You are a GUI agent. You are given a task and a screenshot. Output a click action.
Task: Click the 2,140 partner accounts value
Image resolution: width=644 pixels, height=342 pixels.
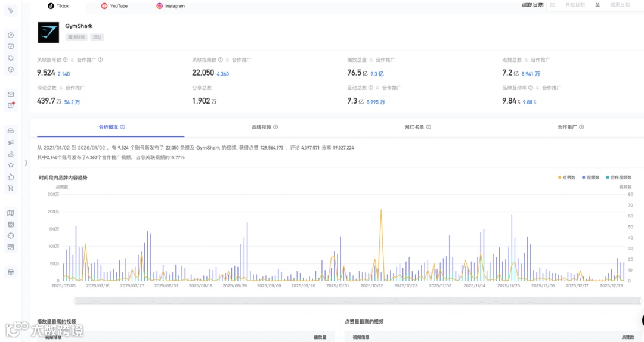64,74
